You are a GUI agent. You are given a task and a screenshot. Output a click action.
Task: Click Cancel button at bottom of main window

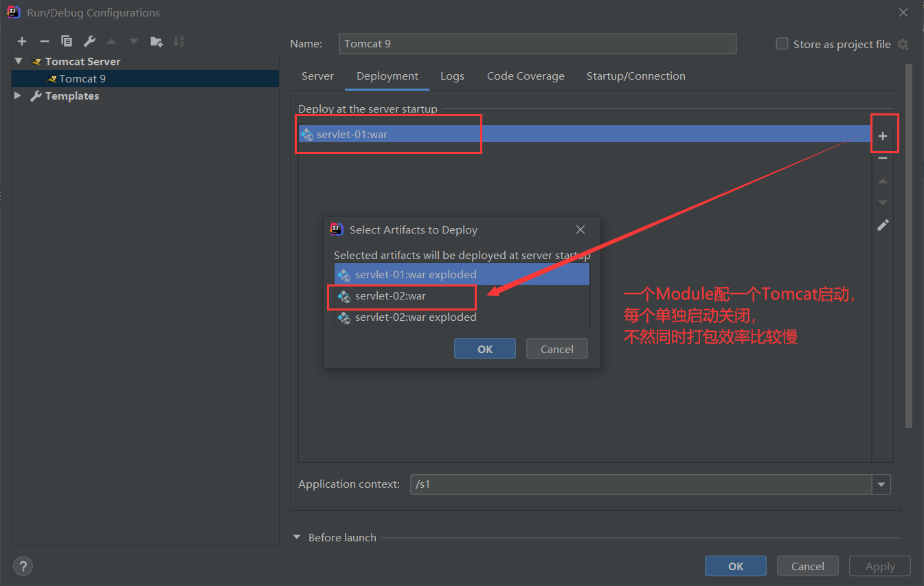click(x=808, y=566)
